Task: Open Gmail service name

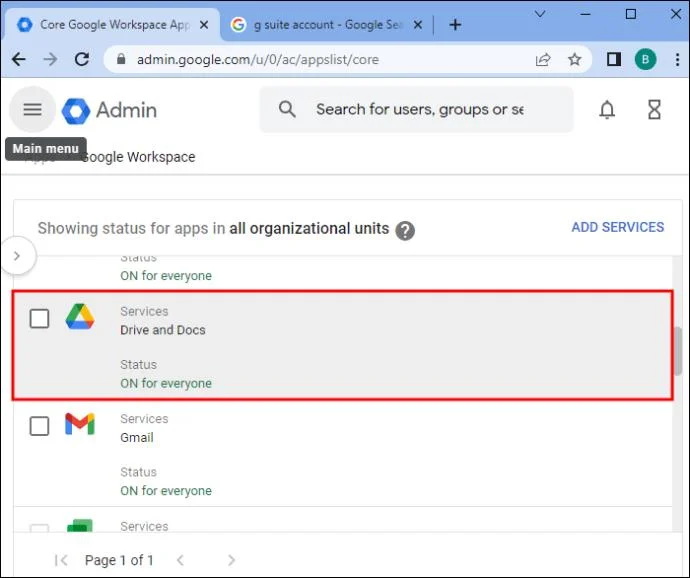Action: (x=137, y=437)
